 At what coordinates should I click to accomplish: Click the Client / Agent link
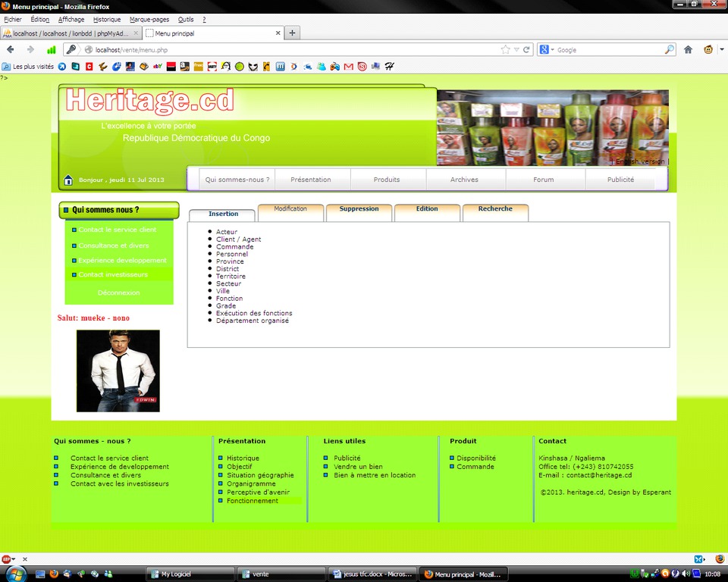[x=238, y=239]
